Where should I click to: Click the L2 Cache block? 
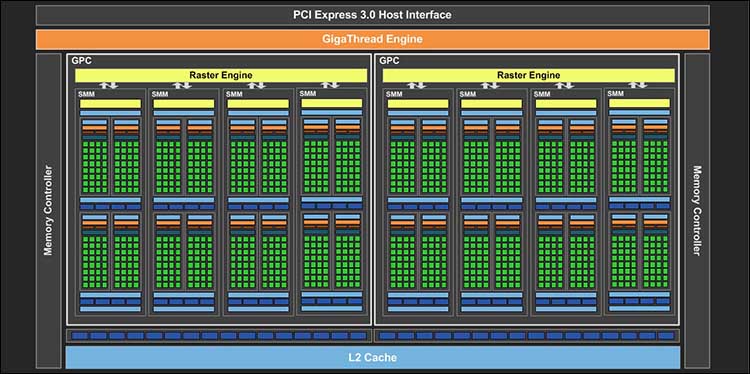(372, 357)
